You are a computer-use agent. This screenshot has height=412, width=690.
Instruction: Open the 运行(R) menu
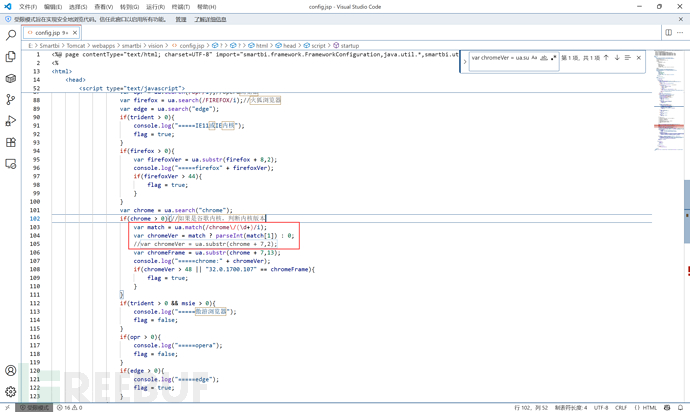pyautogui.click(x=155, y=7)
